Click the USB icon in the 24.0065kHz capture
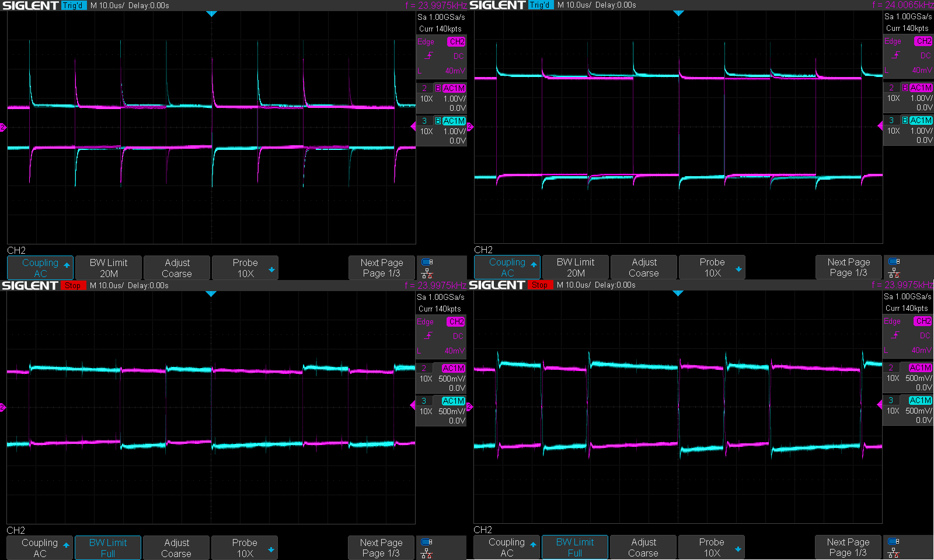The width and height of the screenshot is (934, 560). [x=894, y=261]
